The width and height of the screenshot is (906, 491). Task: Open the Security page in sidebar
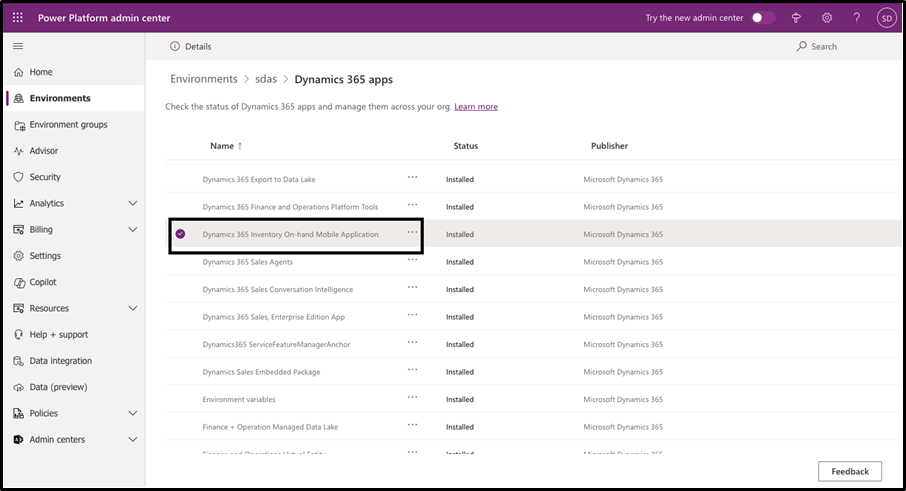45,177
